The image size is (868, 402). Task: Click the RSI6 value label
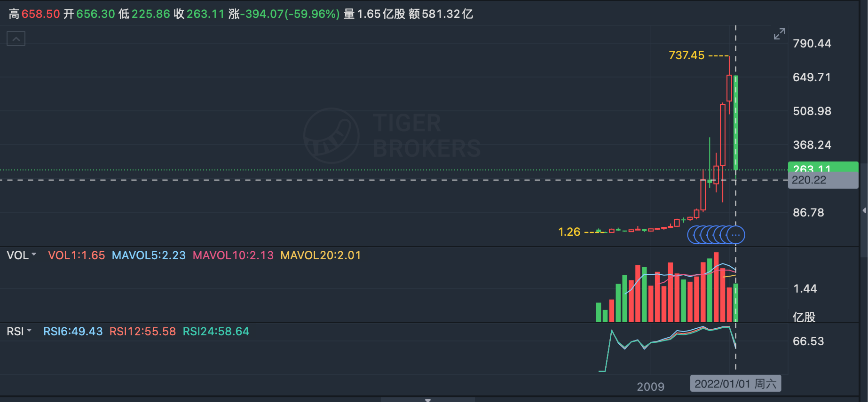(x=73, y=332)
